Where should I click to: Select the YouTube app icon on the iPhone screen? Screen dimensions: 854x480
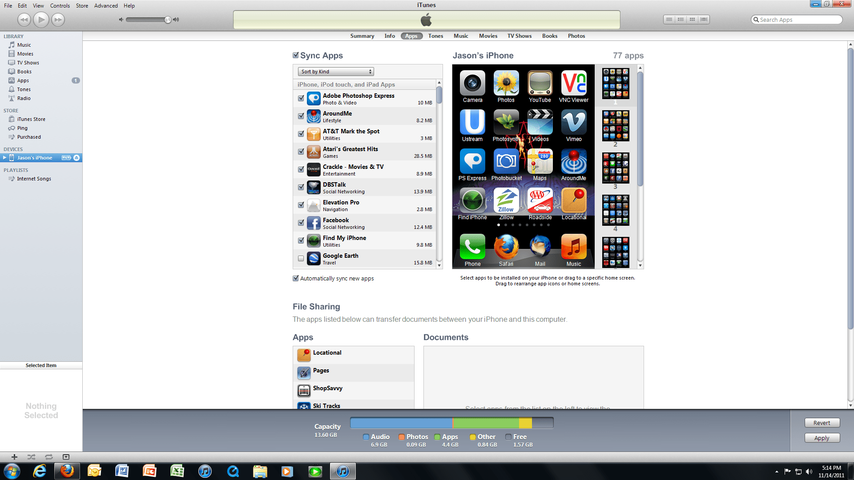(x=540, y=83)
